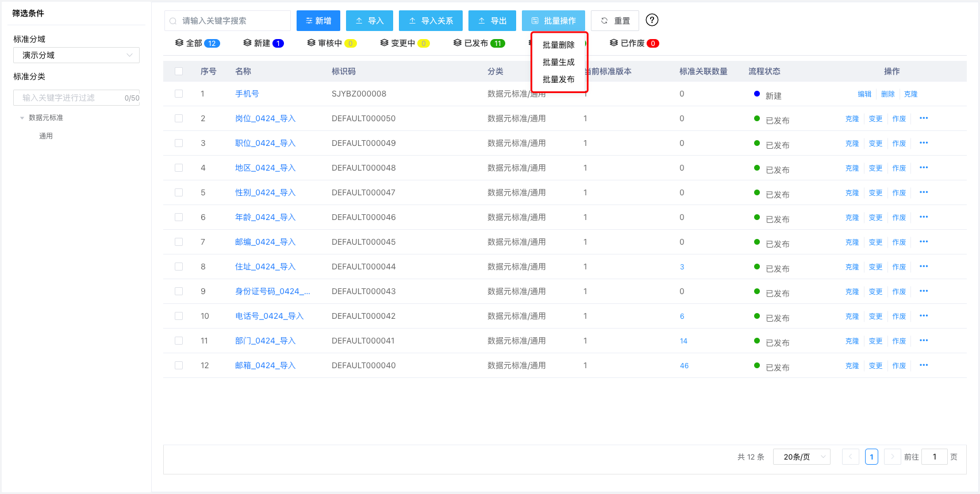Select the checkbox for 性别_0424_导入 row
This screenshot has height=494, width=980.
click(x=179, y=192)
